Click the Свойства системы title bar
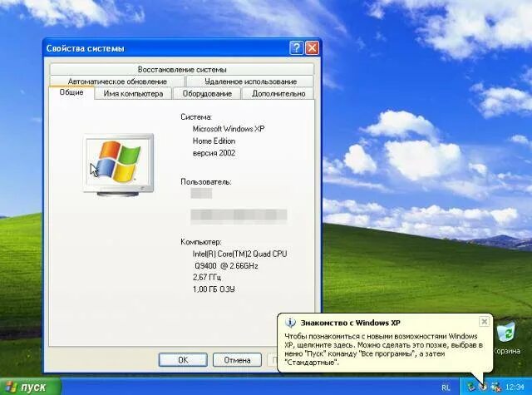This screenshot has width=532, height=395. click(166, 48)
